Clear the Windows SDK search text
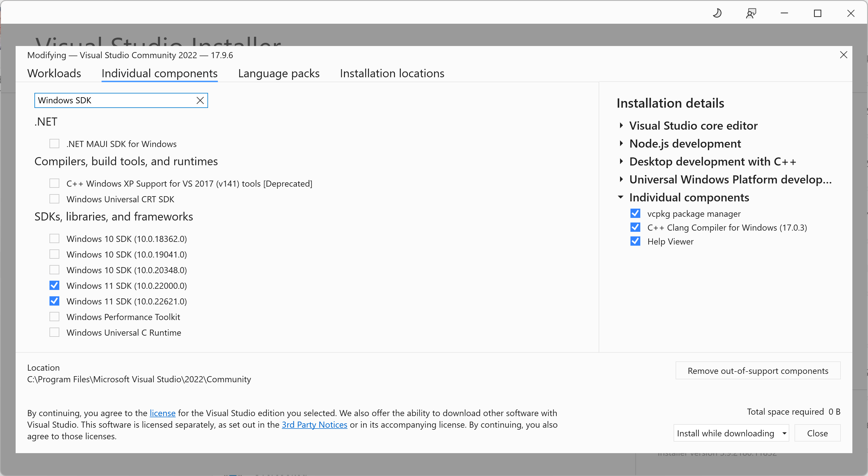Viewport: 868px width, 476px height. [200, 100]
